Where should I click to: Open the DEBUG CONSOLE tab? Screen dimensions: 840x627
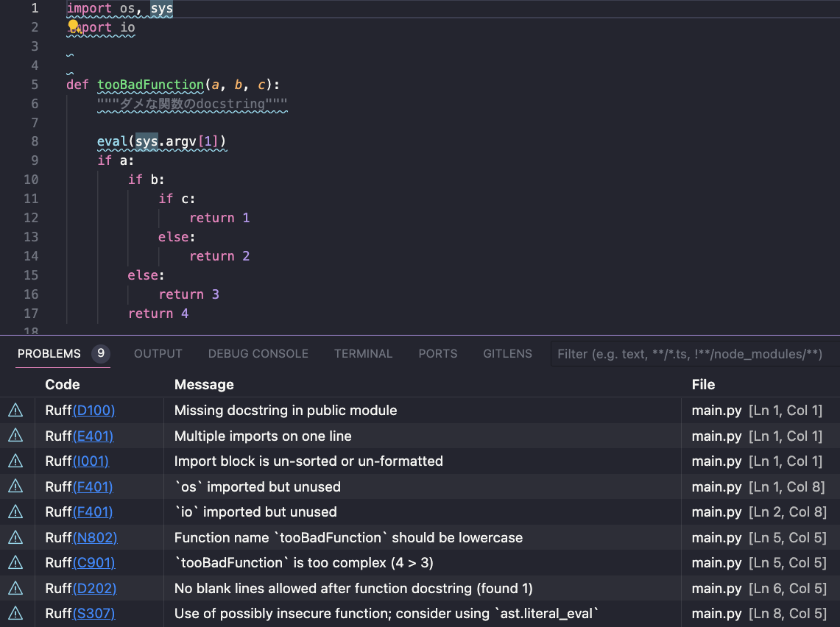258,354
